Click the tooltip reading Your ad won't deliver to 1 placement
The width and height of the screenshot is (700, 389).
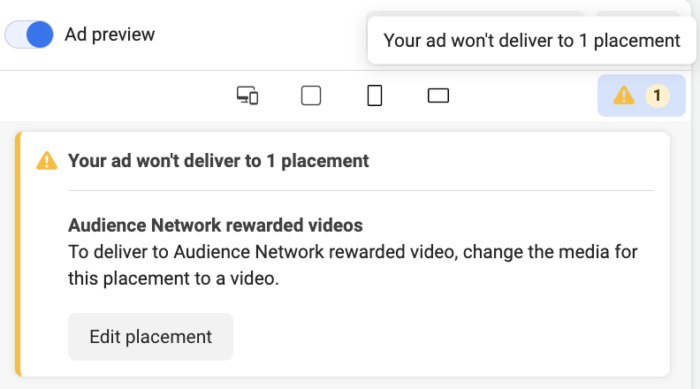(x=532, y=41)
